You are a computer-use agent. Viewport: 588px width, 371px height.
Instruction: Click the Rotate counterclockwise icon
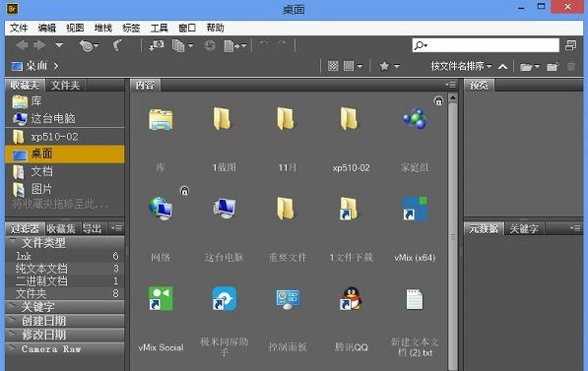[x=264, y=45]
